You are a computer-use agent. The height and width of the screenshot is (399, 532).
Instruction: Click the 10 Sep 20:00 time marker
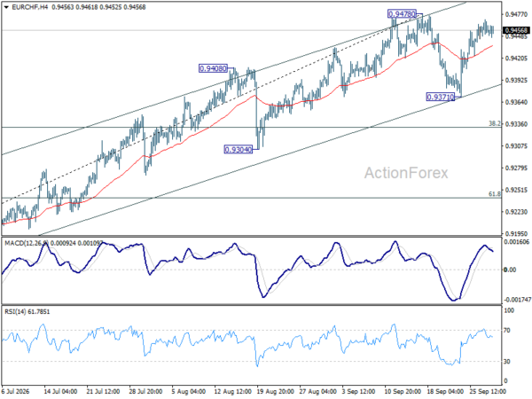click(x=403, y=392)
